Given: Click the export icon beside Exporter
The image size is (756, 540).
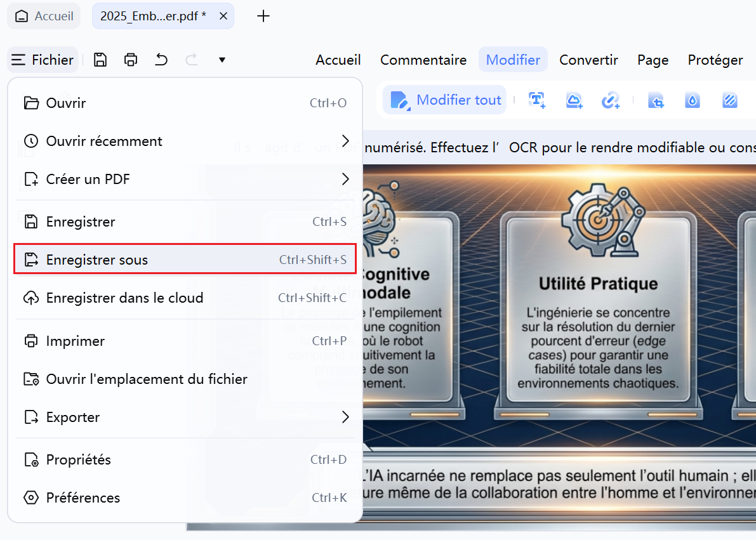Looking at the screenshot, I should click(x=31, y=417).
